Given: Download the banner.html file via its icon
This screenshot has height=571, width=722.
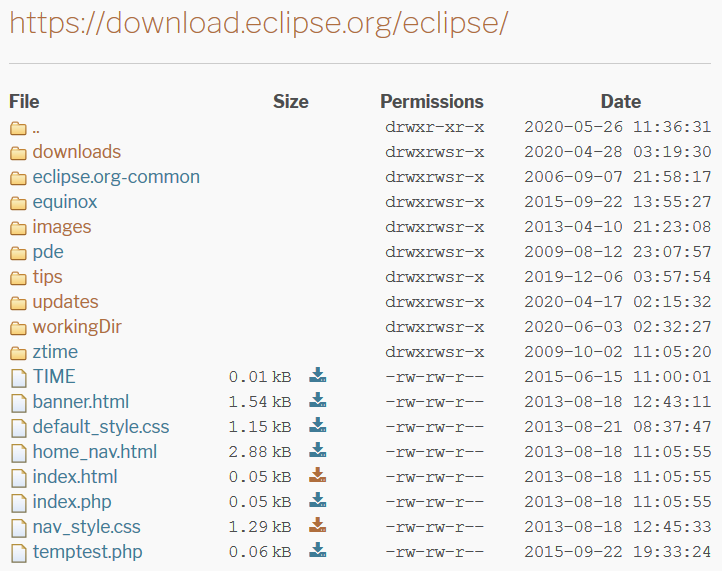Looking at the screenshot, I should coord(318,401).
